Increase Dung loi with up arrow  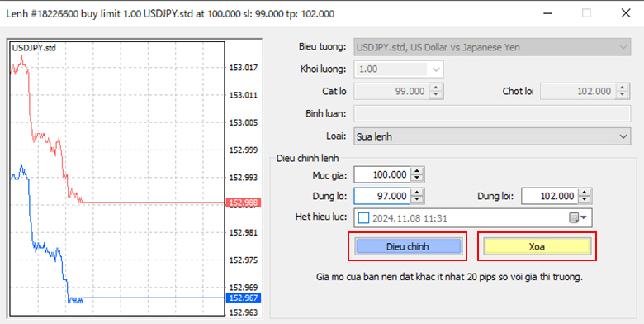pos(584,193)
